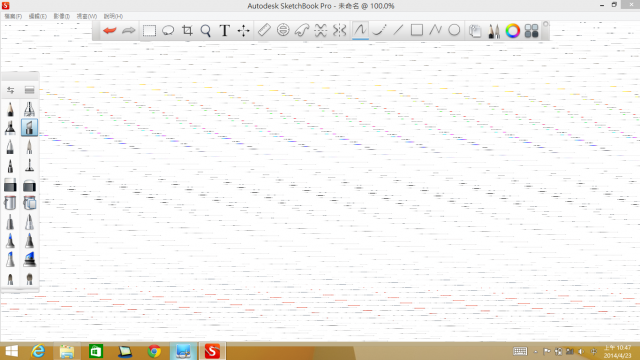Pick the magnifier Zoom tool
This screenshot has width=640, height=360.
206,31
